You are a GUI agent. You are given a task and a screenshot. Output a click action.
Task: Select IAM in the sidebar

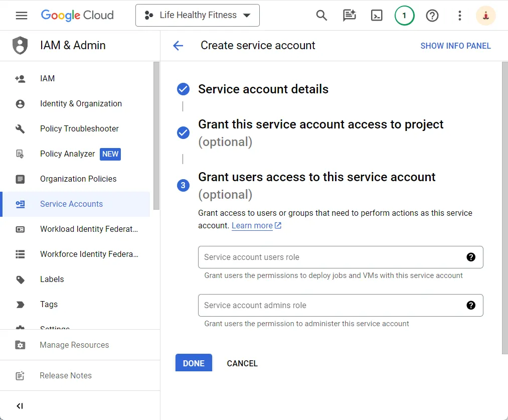click(47, 78)
